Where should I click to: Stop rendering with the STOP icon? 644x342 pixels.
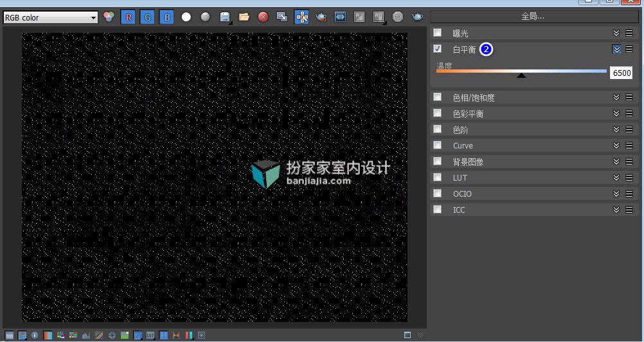click(x=398, y=17)
